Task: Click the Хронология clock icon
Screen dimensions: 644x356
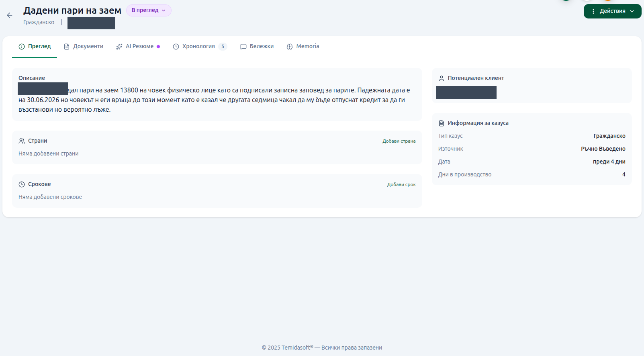Action: 176,47
